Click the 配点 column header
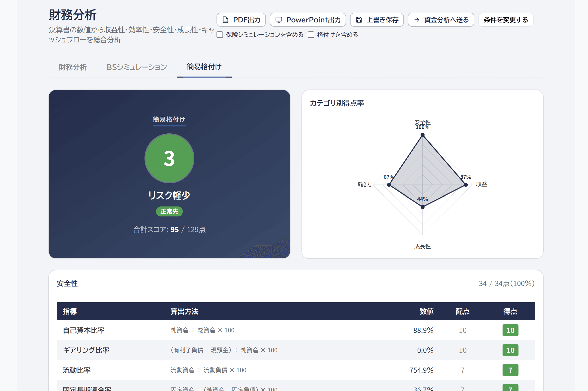 coord(463,311)
